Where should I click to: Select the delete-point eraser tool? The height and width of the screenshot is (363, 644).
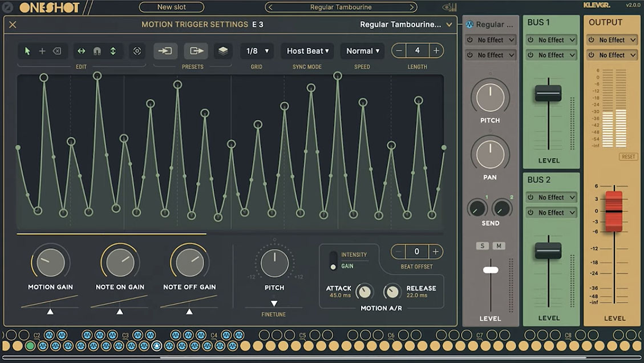pyautogui.click(x=58, y=51)
